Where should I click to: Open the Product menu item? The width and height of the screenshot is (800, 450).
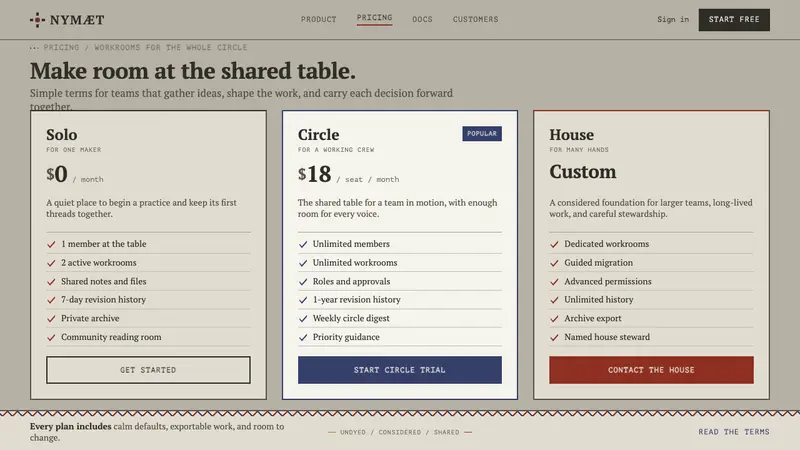(318, 19)
